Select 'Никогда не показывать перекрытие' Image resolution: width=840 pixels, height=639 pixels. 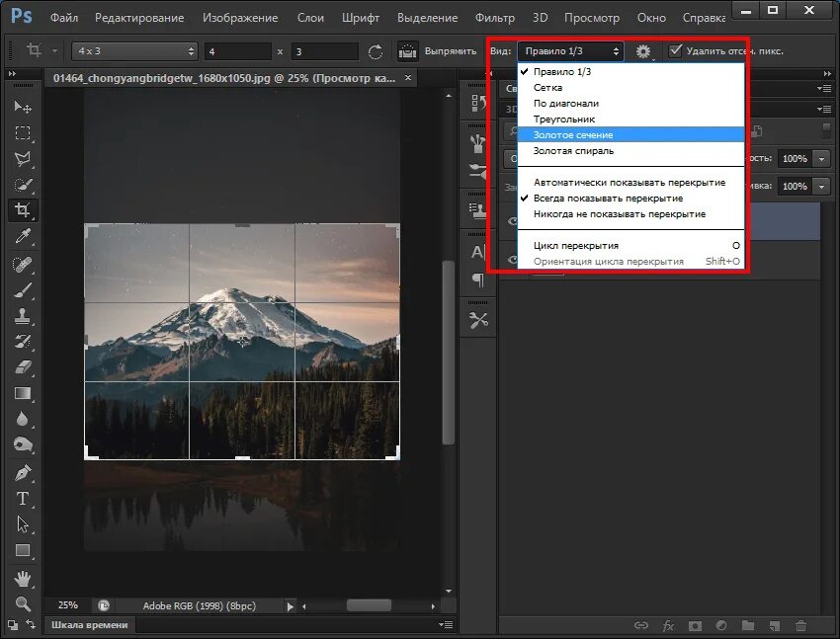pyautogui.click(x=631, y=214)
